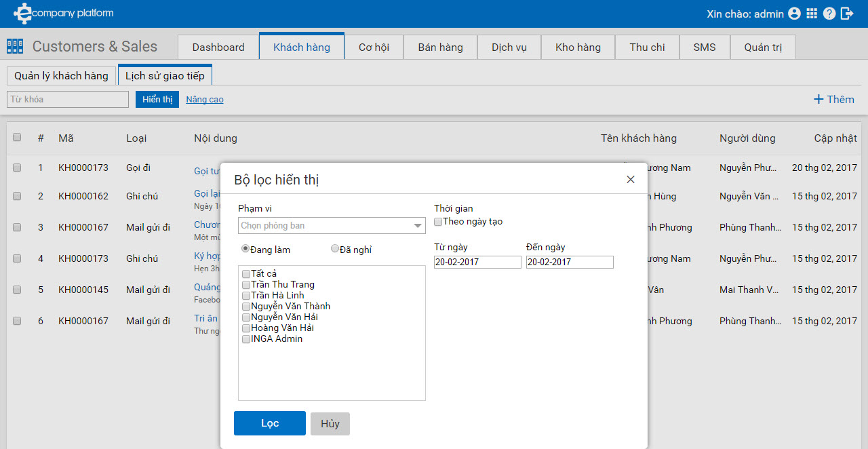Click the Tên khách hàng column header
Viewport: 868px width, 449px height.
click(639, 138)
